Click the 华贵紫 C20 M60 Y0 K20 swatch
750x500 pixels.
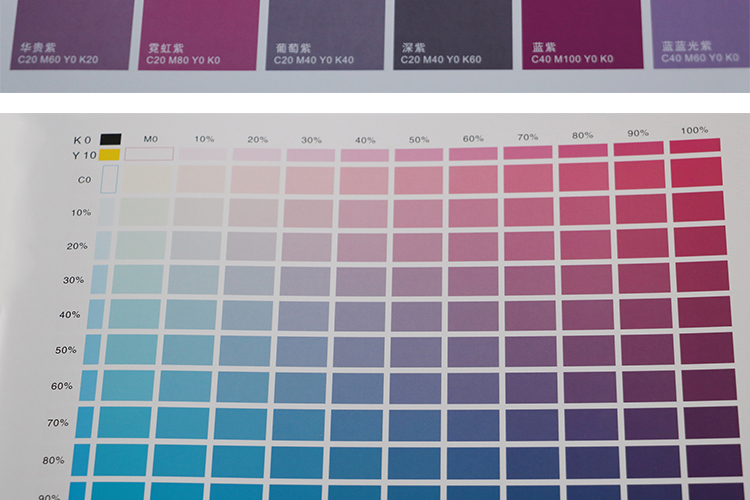coord(72,34)
